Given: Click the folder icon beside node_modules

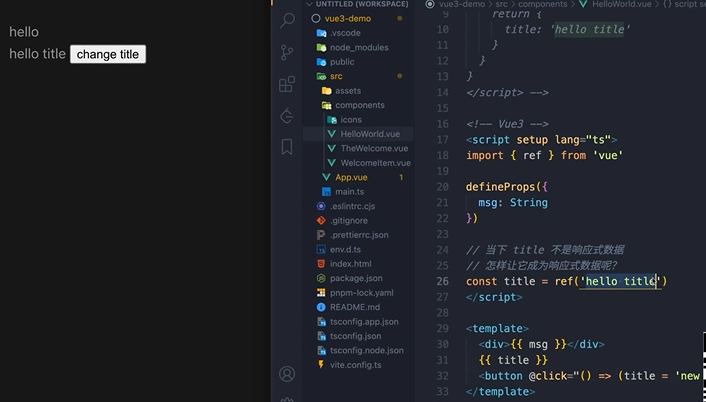Looking at the screenshot, I should tap(321, 47).
